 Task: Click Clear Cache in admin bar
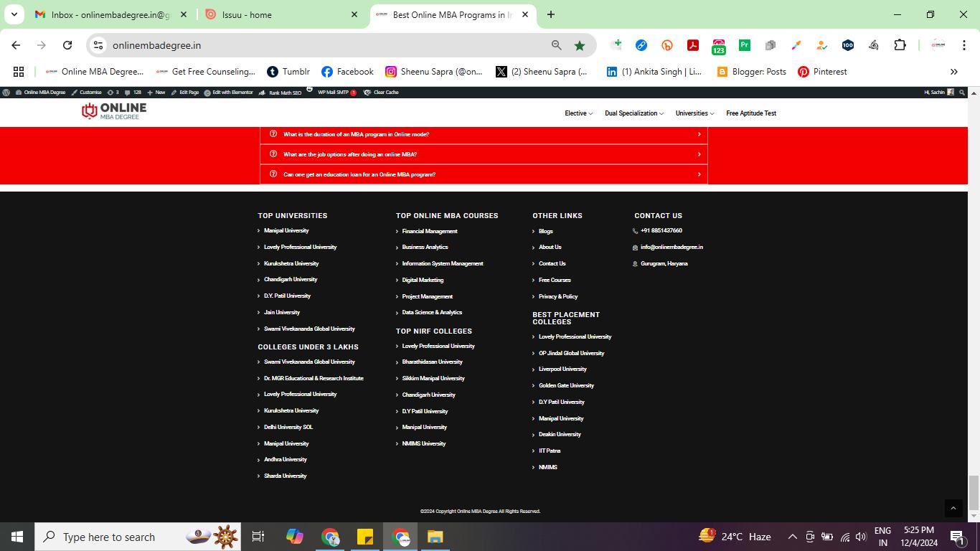(381, 93)
